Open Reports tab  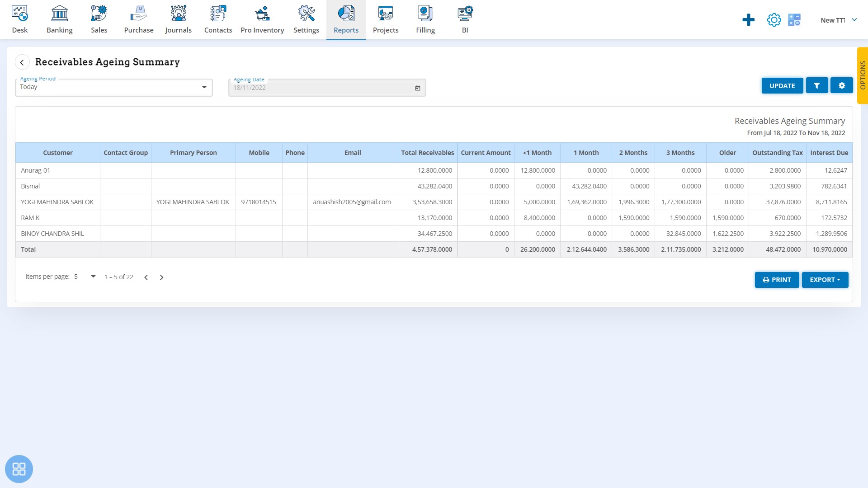coord(346,19)
